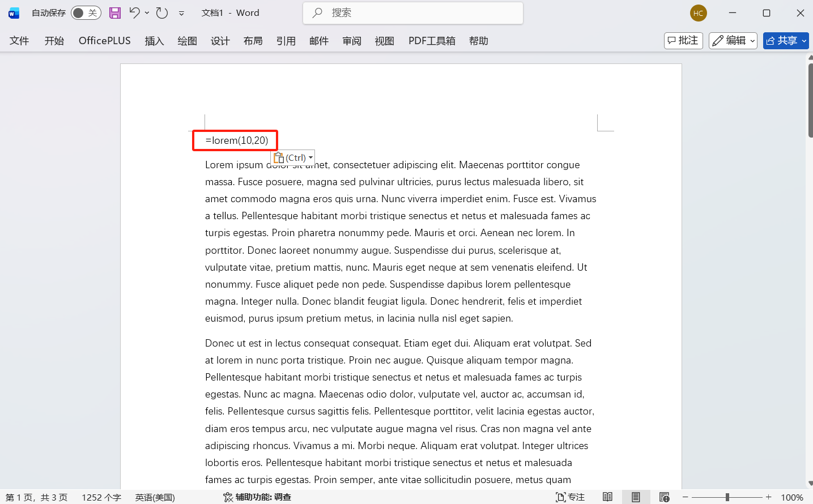
Task: Click the search box at top
Action: click(412, 12)
